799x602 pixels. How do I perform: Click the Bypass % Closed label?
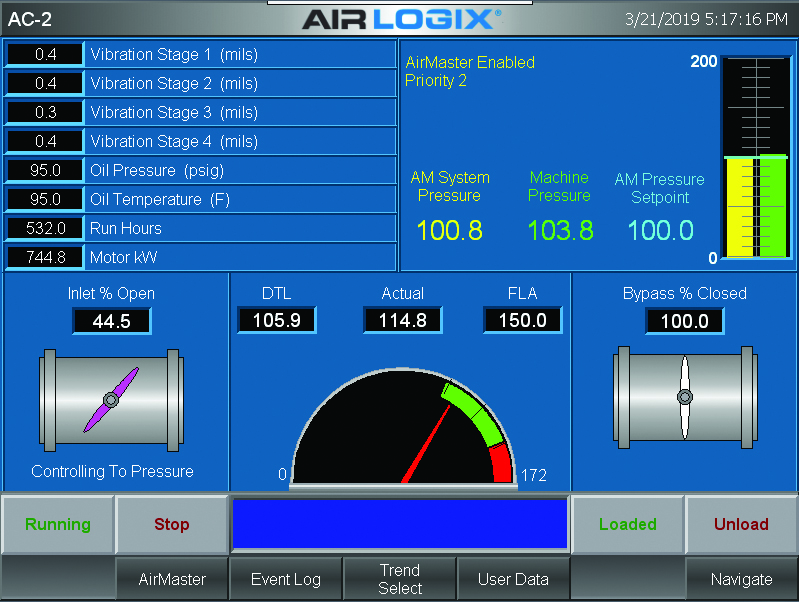click(x=685, y=294)
